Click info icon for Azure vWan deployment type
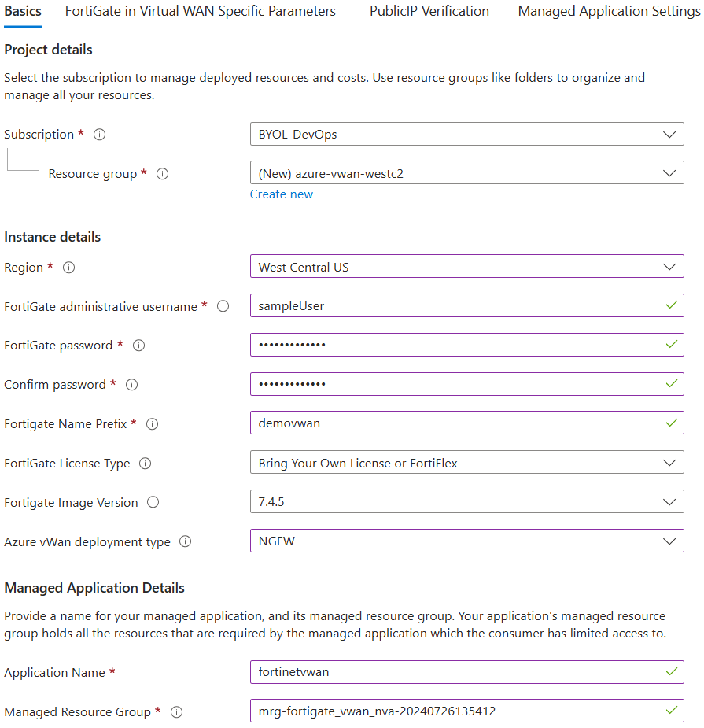Image resolution: width=704 pixels, height=728 pixels. pyautogui.click(x=185, y=541)
